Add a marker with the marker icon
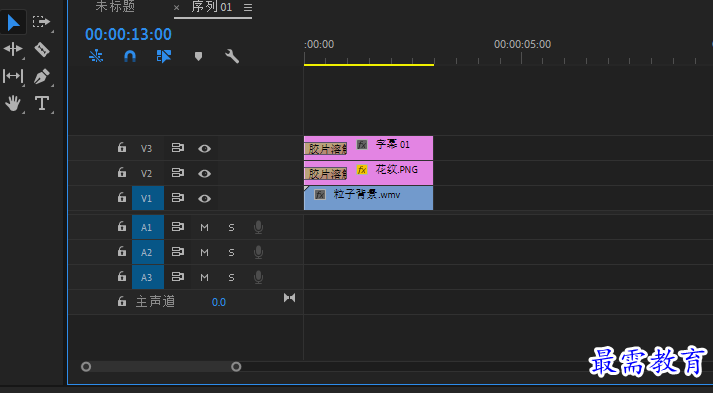The image size is (713, 393). [198, 56]
